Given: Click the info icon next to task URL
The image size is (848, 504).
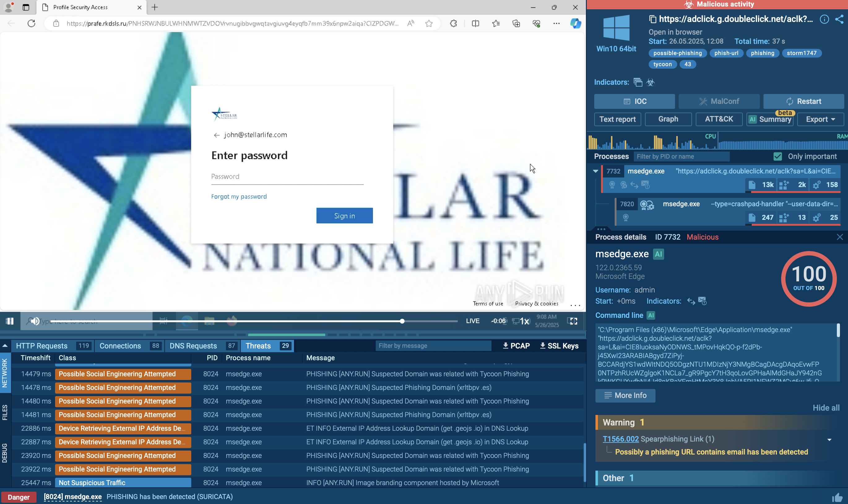Looking at the screenshot, I should pos(824,19).
